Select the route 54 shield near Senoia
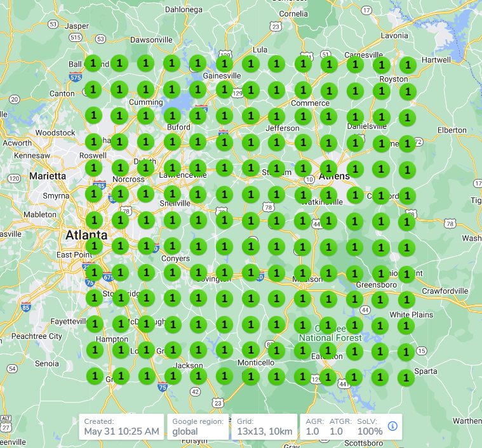 [12, 369]
